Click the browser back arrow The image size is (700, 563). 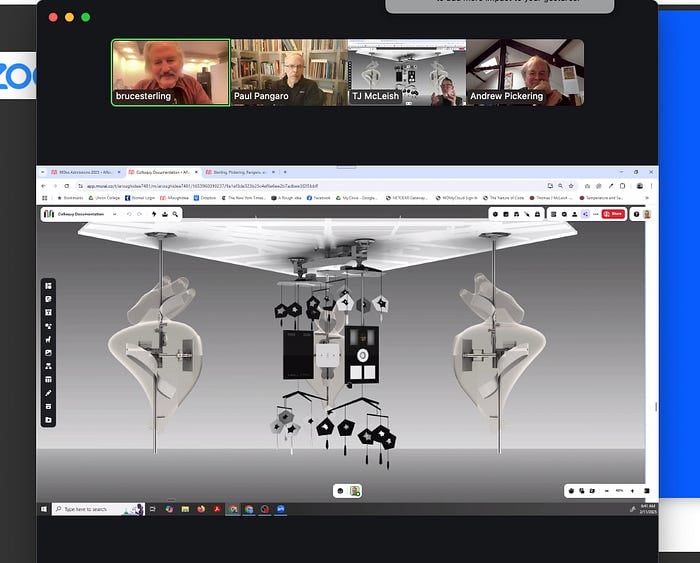coord(43,186)
